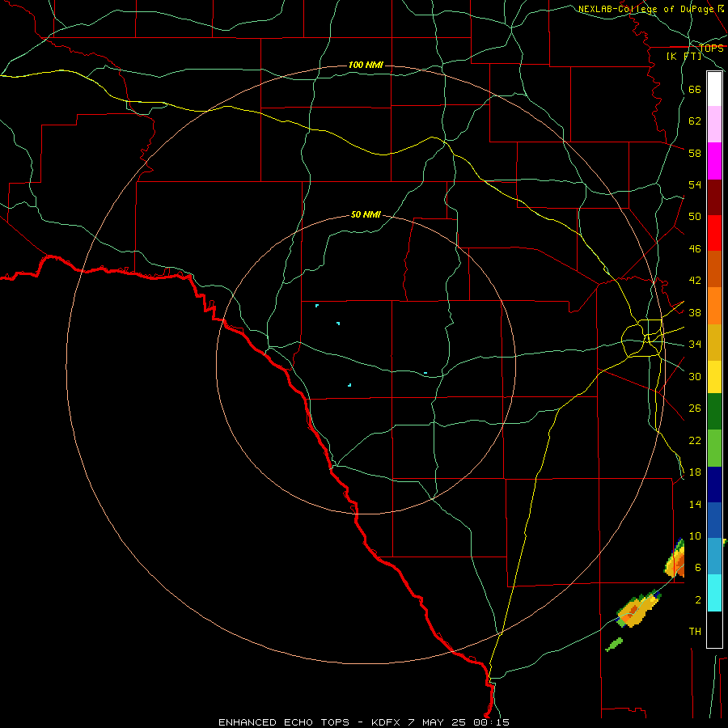Pick the dark orange legend swatch
This screenshot has height=728, width=728.
point(714,269)
